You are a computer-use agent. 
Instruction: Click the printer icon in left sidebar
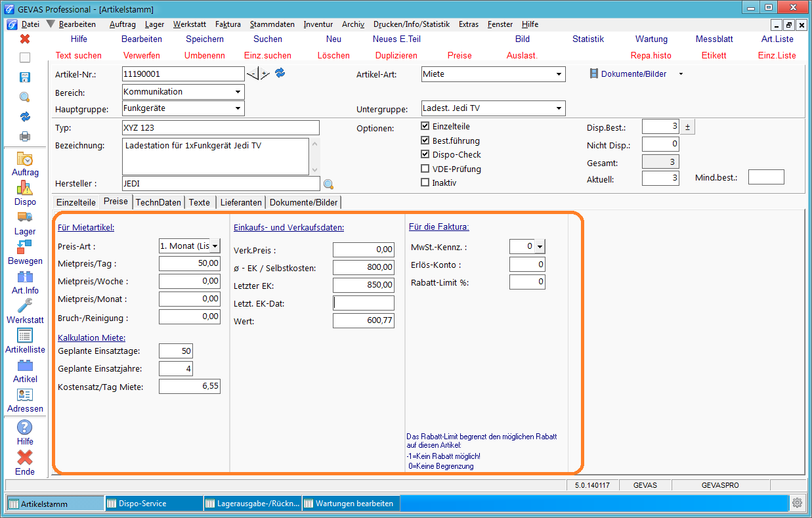coord(25,136)
